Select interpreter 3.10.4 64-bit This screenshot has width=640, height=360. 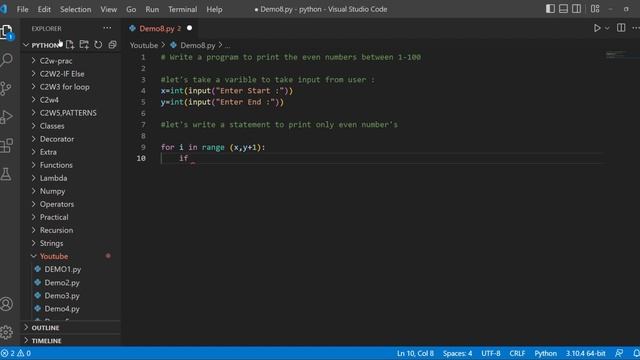(585, 353)
